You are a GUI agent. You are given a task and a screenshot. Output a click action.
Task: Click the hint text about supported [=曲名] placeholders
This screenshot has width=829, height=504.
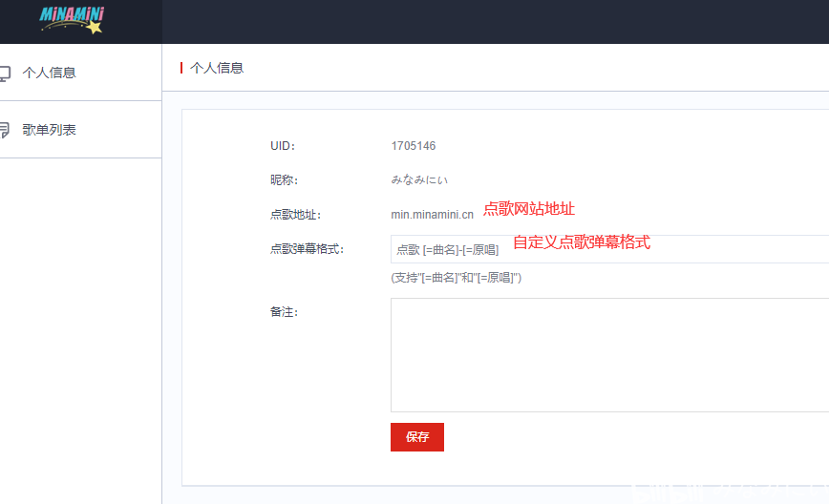pyautogui.click(x=457, y=278)
